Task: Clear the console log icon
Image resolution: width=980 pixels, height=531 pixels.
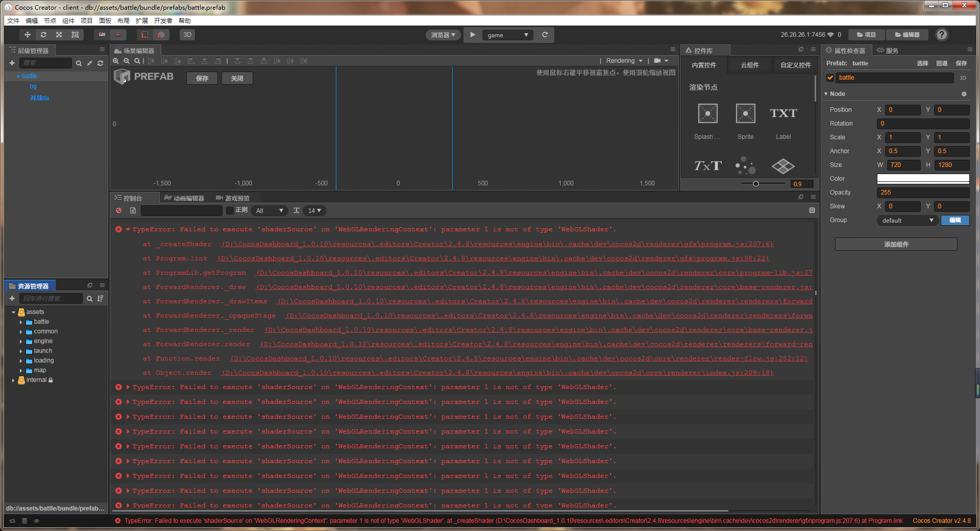Action: (x=119, y=210)
